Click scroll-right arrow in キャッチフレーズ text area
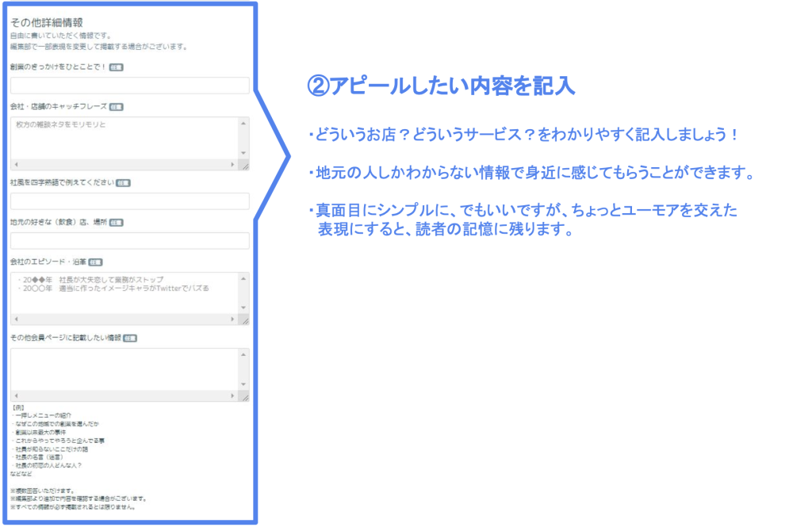Screen dimensions: 812x527 [232, 165]
